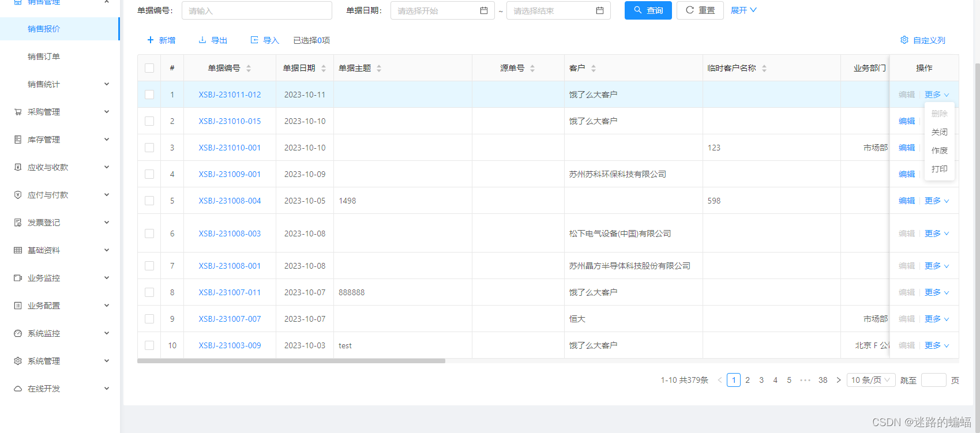Click the 在线开发 cloud icon
The image size is (980, 433).
pyautogui.click(x=18, y=389)
